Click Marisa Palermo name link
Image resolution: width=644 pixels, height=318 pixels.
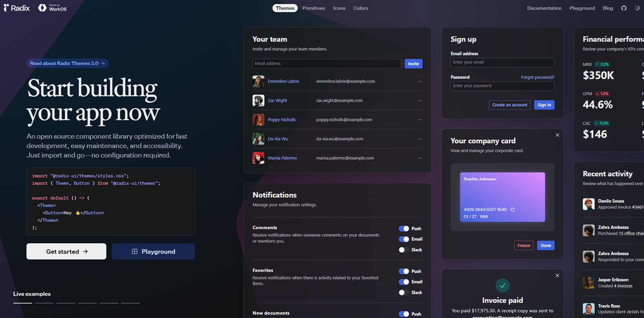[282, 158]
